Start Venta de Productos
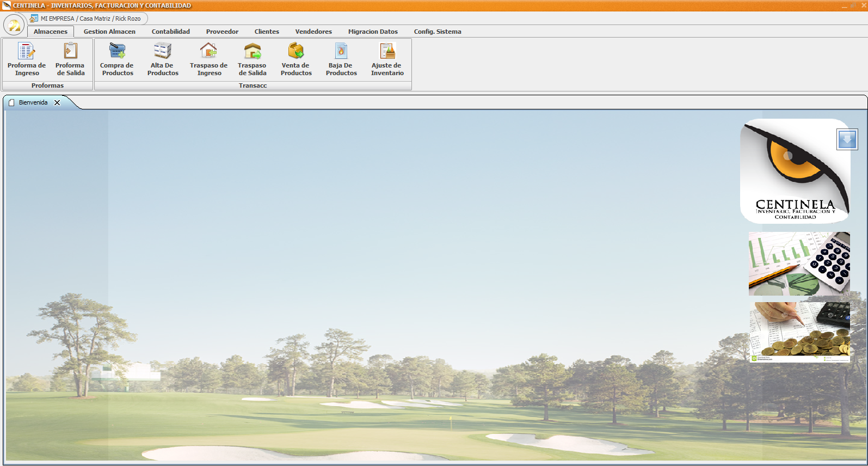 coord(296,59)
